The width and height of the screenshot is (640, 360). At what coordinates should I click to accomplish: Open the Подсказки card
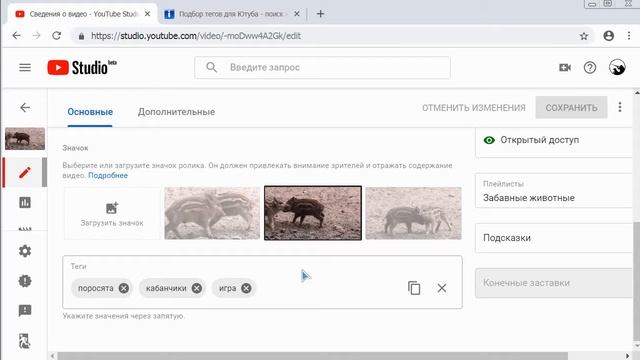point(553,238)
